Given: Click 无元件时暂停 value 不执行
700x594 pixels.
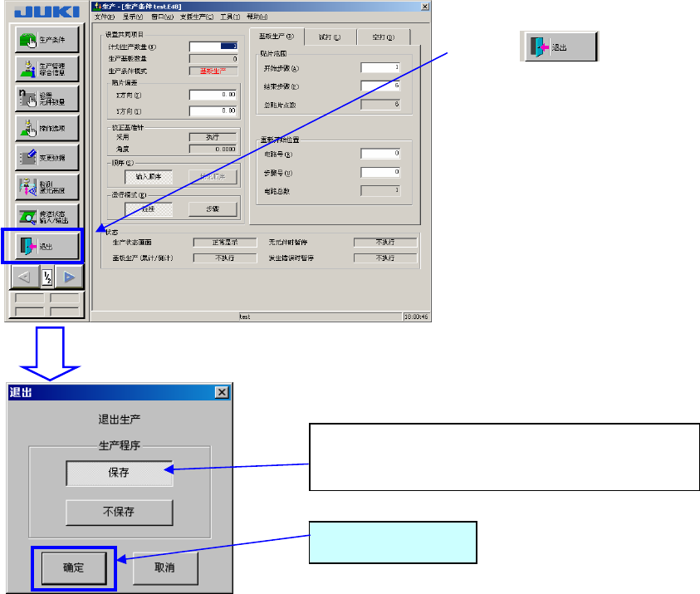Looking at the screenshot, I should (385, 243).
